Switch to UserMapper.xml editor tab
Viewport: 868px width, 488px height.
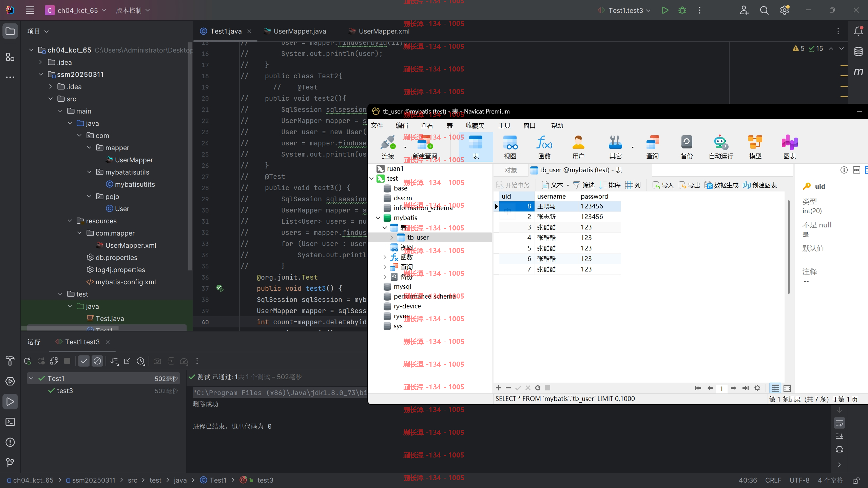click(379, 31)
